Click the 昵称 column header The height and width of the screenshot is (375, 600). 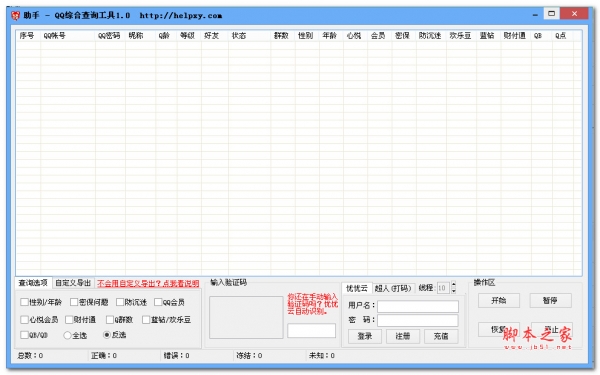click(140, 36)
